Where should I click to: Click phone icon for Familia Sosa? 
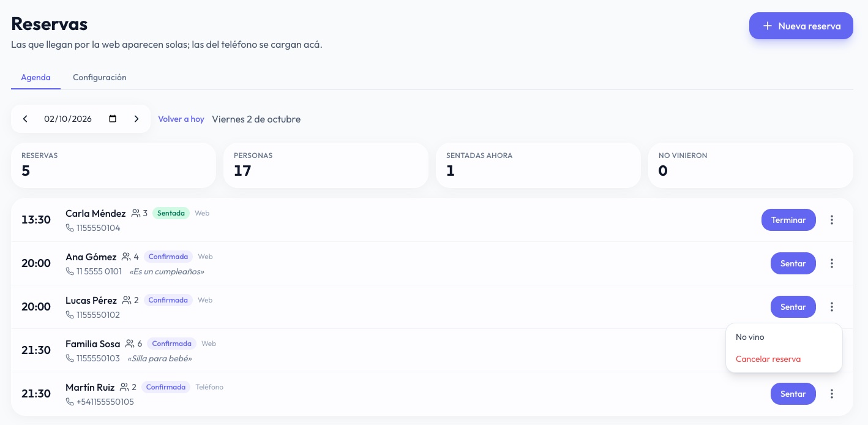pos(70,358)
